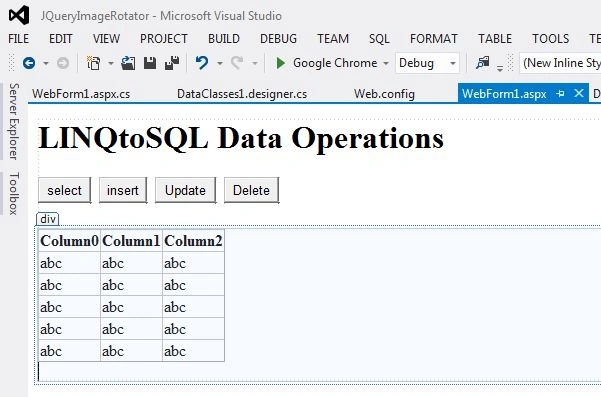Toggle the pin on the WebForm1.aspx tab

[560, 94]
